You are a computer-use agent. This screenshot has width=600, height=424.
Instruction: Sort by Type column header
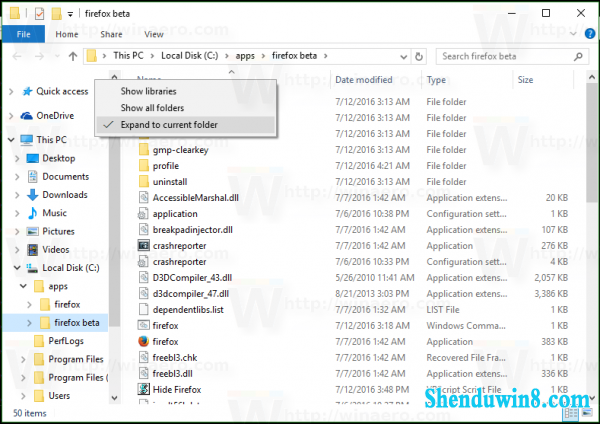pos(436,80)
